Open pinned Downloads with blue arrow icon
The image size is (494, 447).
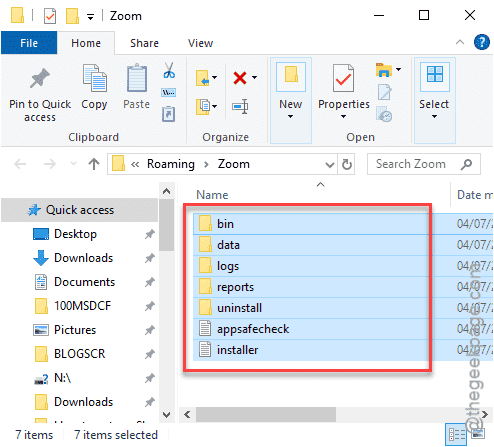pyautogui.click(x=83, y=258)
